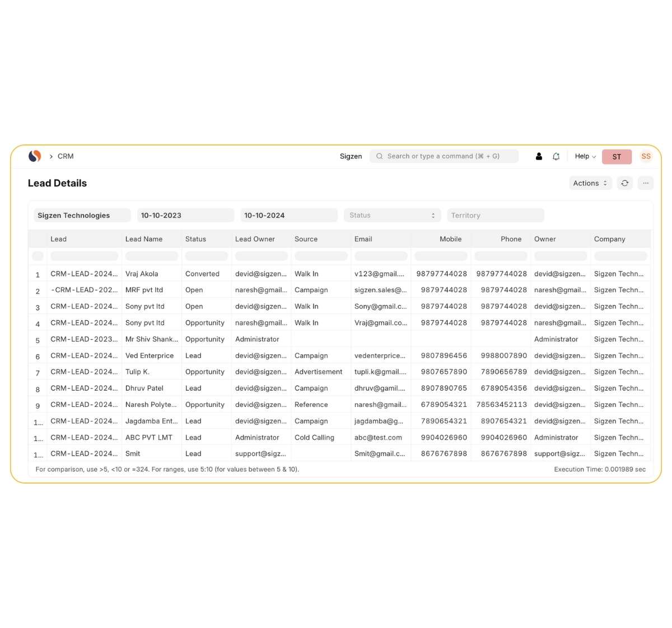Sort by the Lead Name column header
This screenshot has width=672, height=628.
(144, 239)
